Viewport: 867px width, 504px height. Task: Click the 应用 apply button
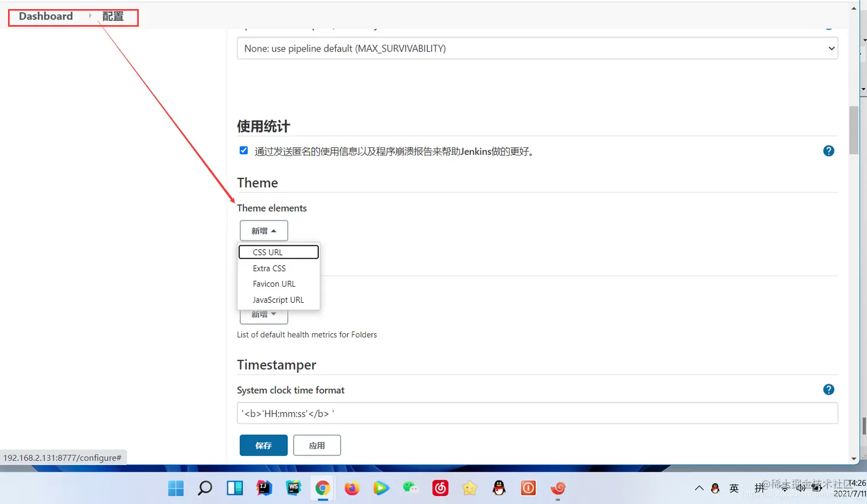click(317, 446)
